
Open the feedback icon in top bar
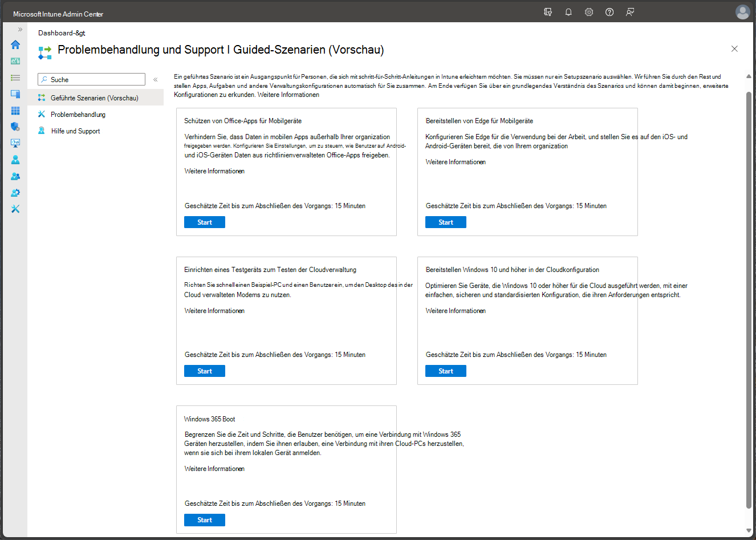(x=630, y=12)
